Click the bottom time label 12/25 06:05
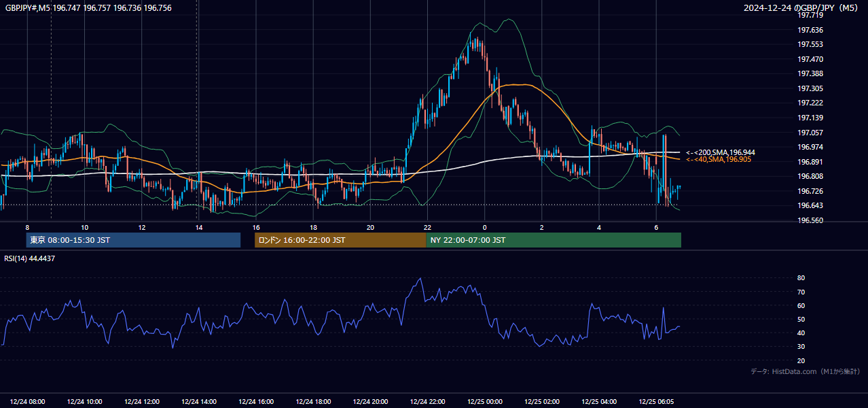868x408 pixels. (x=656, y=401)
